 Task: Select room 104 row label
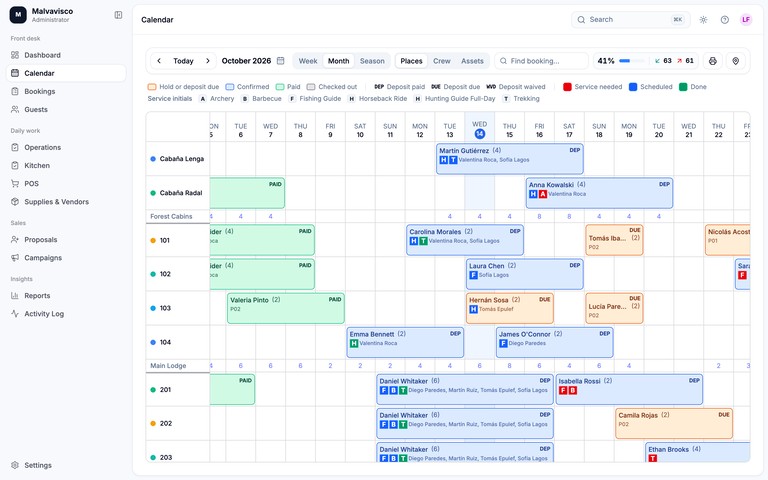point(178,342)
